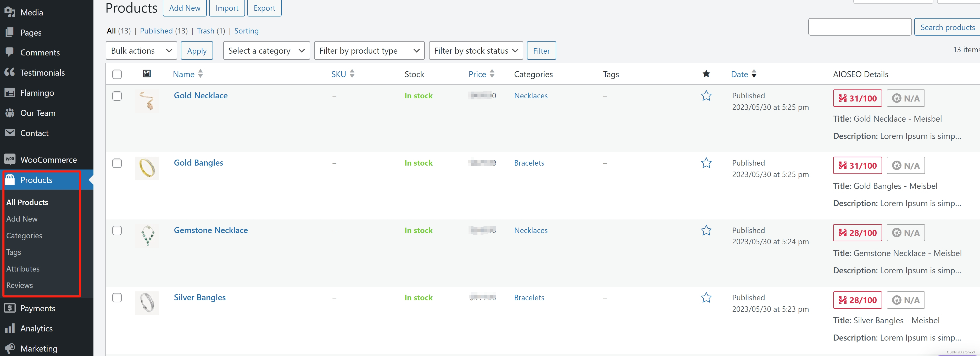Open Filter by stock status dropdown
This screenshot has width=980, height=356.
[476, 50]
